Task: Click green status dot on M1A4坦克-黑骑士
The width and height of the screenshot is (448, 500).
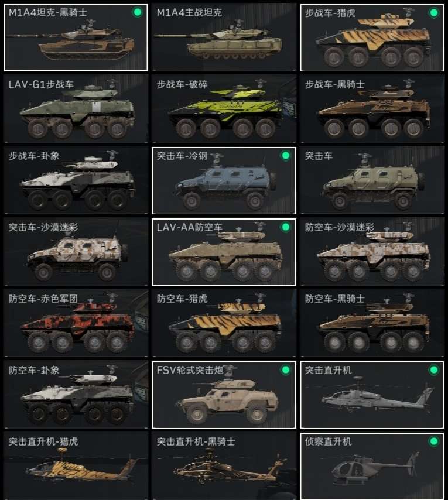Action: pos(138,12)
